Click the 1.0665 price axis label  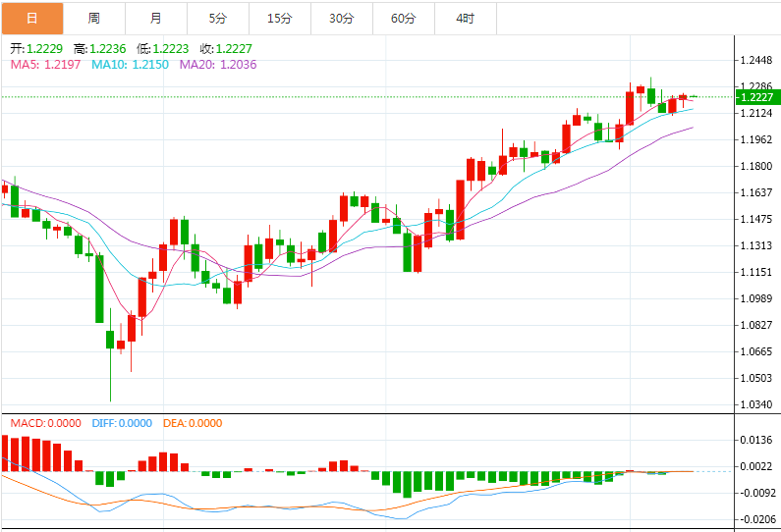(756, 351)
